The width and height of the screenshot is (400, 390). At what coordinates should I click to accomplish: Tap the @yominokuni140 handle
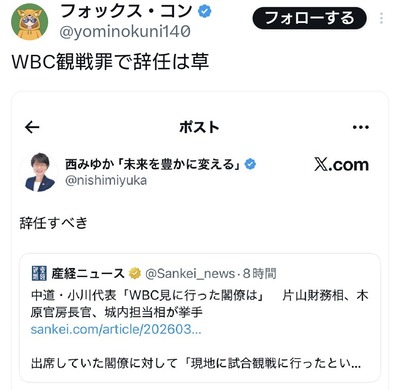(x=125, y=32)
